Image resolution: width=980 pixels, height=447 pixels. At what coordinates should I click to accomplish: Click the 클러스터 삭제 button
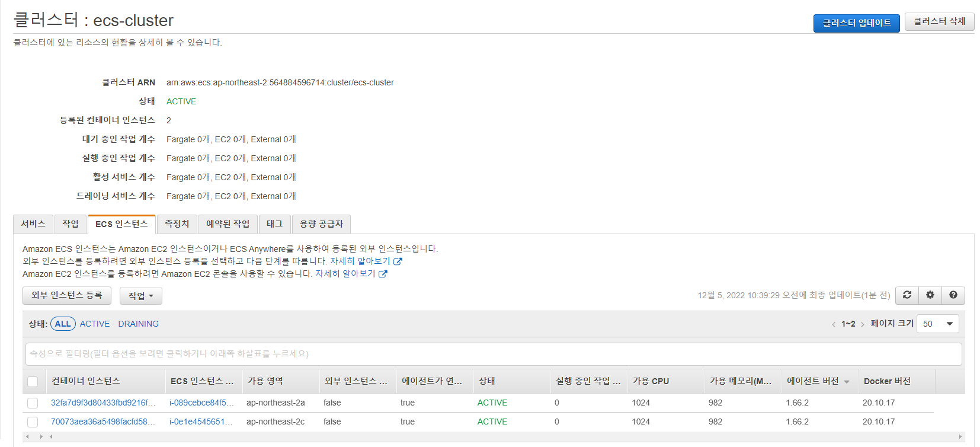940,21
